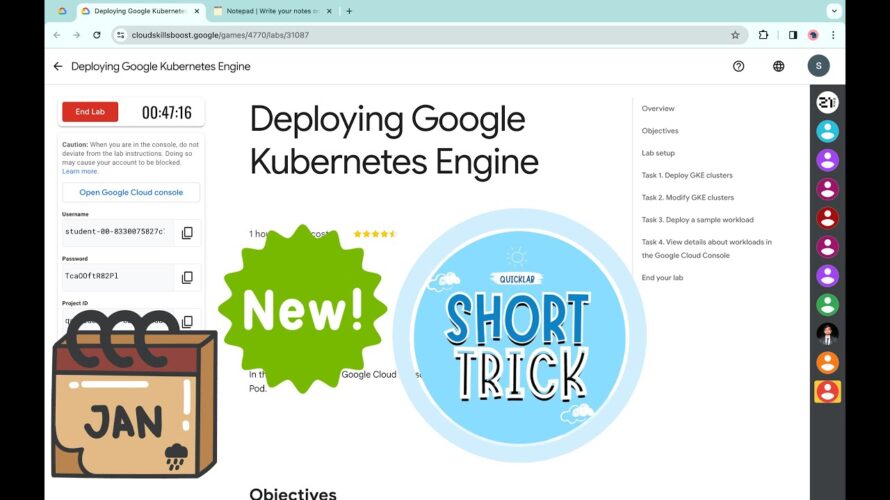Click the browser forward arrow
The width and height of the screenshot is (890, 500).
[x=77, y=35]
